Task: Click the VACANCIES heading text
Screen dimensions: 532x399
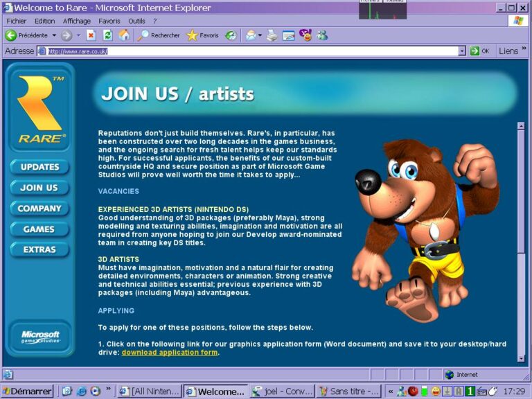Action: point(118,191)
